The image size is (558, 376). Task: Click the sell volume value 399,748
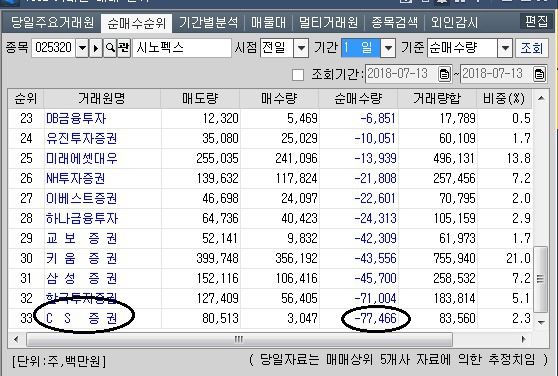[x=217, y=258]
